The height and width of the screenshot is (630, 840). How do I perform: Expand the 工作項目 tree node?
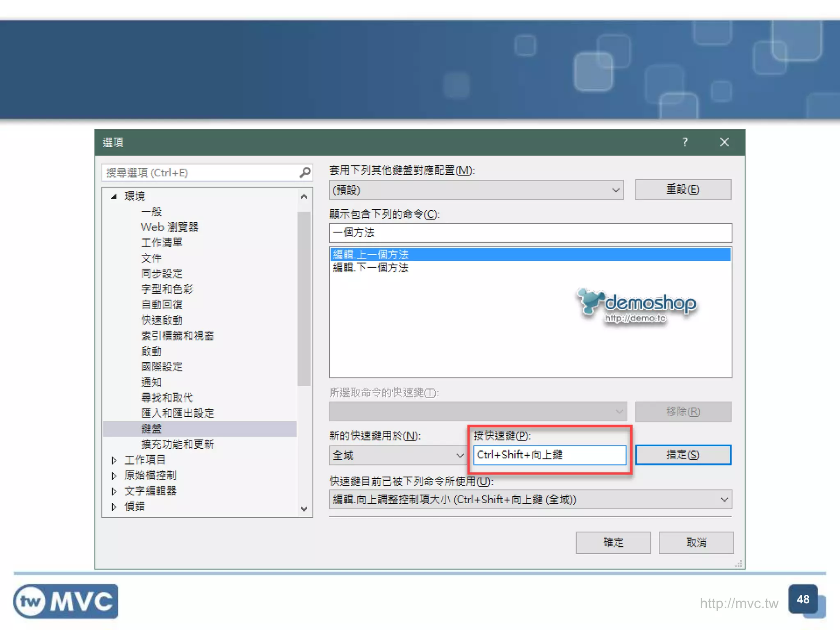114,460
